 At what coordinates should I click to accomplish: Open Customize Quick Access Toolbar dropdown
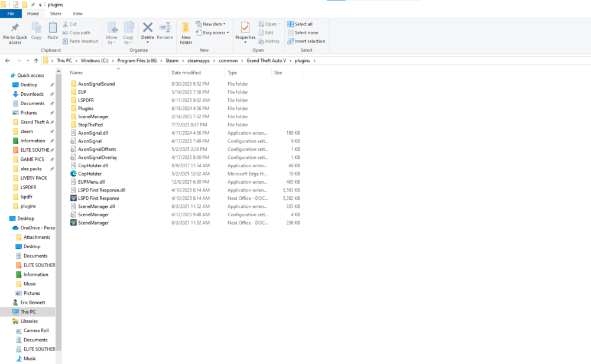(x=40, y=5)
